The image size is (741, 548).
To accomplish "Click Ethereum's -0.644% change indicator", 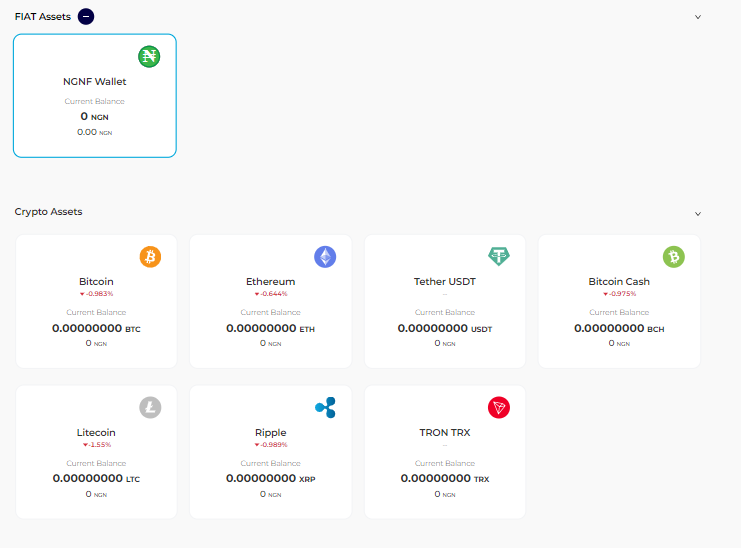I will [271, 294].
